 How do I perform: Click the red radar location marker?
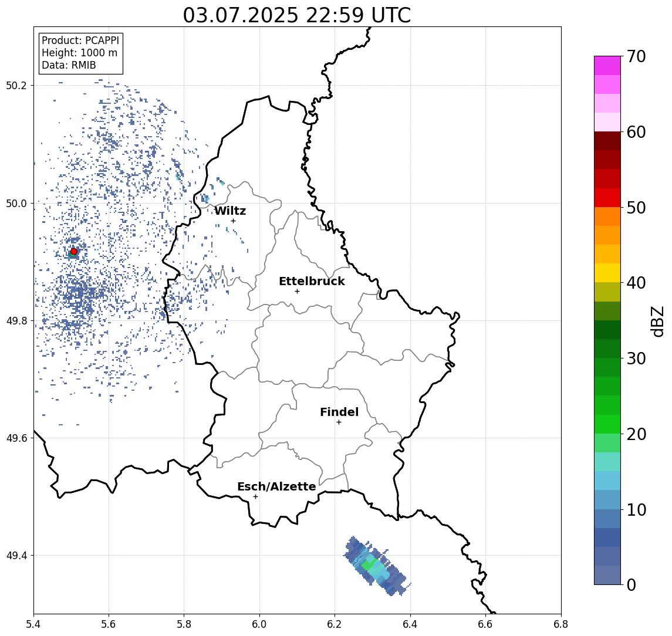(x=74, y=252)
